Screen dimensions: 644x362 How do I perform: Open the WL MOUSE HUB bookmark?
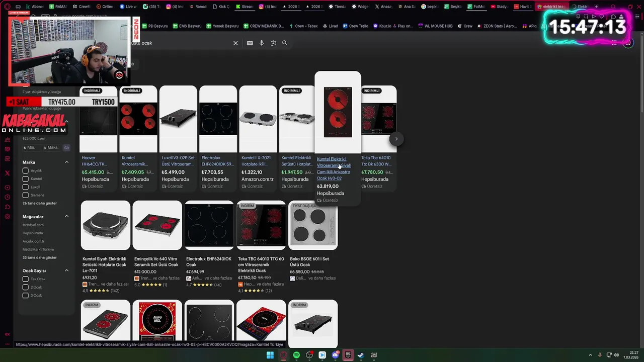435,26
